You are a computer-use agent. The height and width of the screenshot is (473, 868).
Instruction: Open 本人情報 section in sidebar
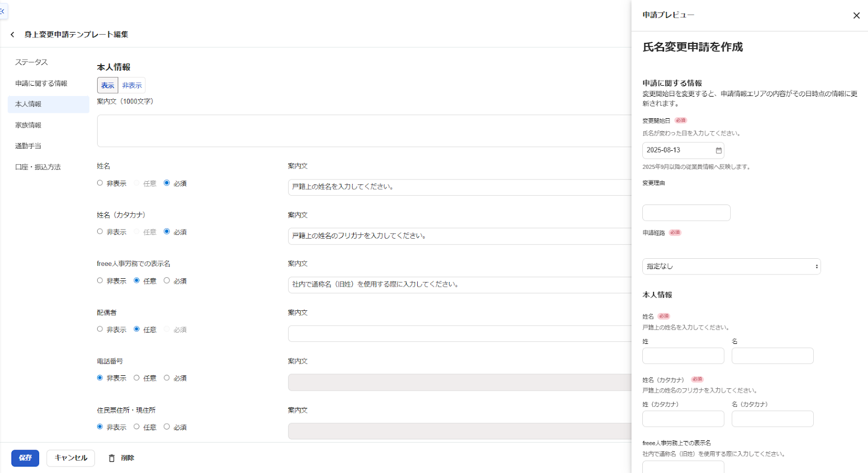point(48,104)
